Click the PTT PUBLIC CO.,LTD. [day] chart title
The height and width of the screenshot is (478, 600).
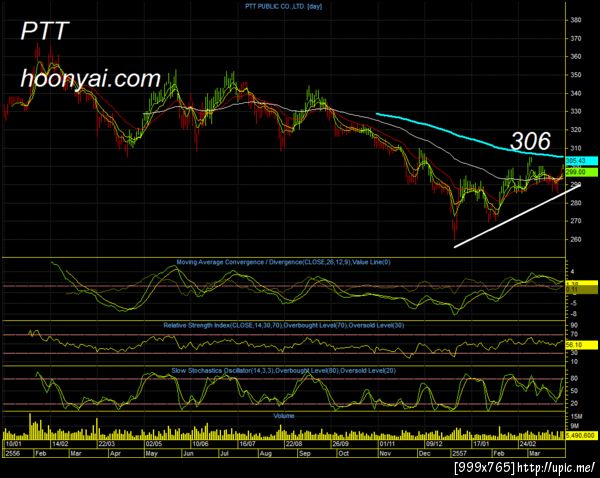point(284,6)
